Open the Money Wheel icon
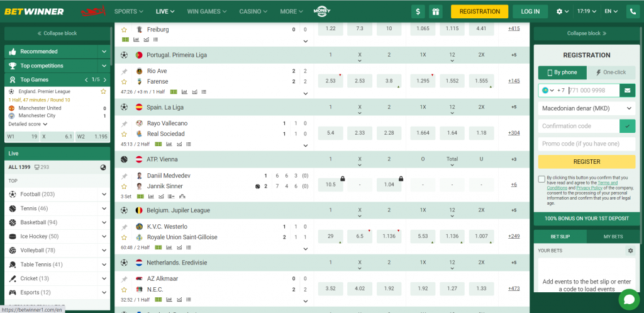Viewport: 644px width, 313px height. (x=321, y=11)
